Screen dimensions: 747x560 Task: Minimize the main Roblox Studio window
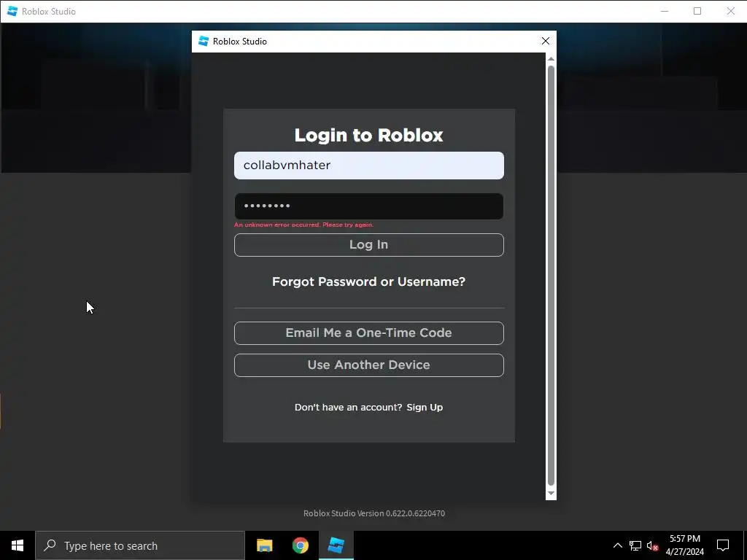point(665,11)
